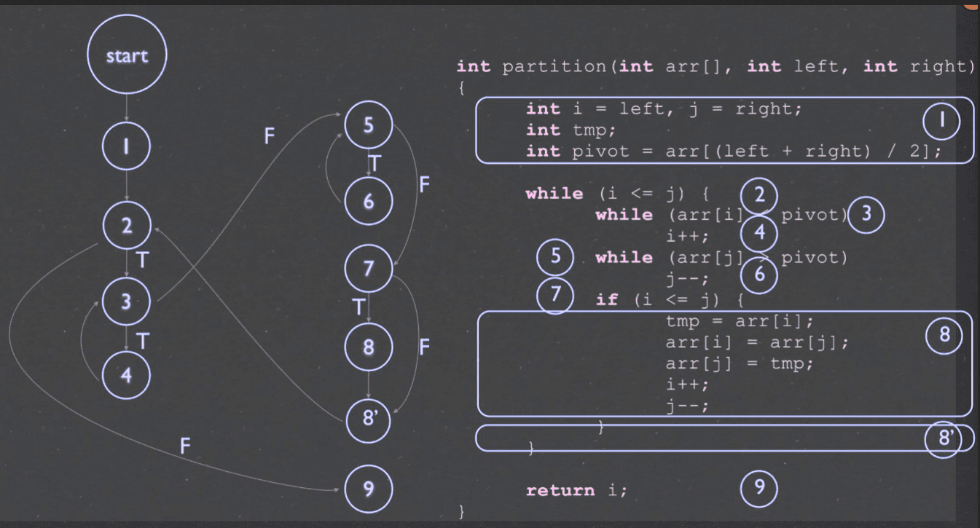The image size is (980, 528).
Task: Select circled 8 marker in the swap block
Action: [x=944, y=334]
